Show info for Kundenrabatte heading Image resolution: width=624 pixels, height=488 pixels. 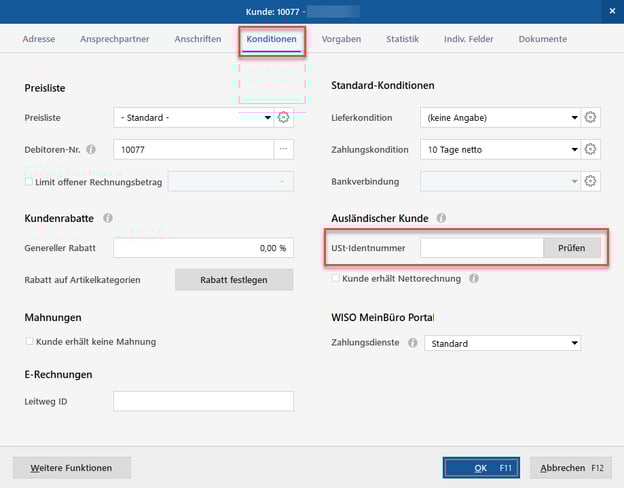tap(108, 217)
